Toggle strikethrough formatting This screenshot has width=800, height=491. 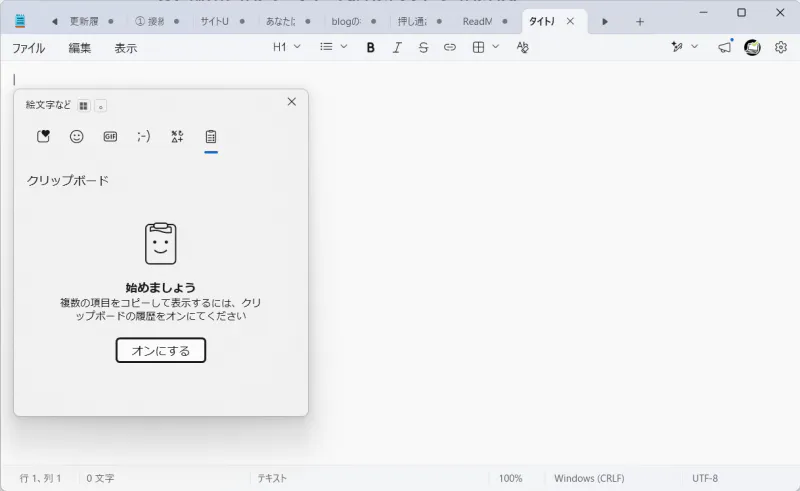click(423, 47)
